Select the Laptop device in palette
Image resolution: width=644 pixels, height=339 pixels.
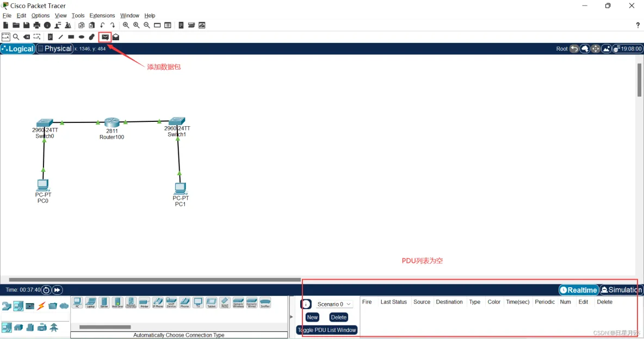[91, 303]
